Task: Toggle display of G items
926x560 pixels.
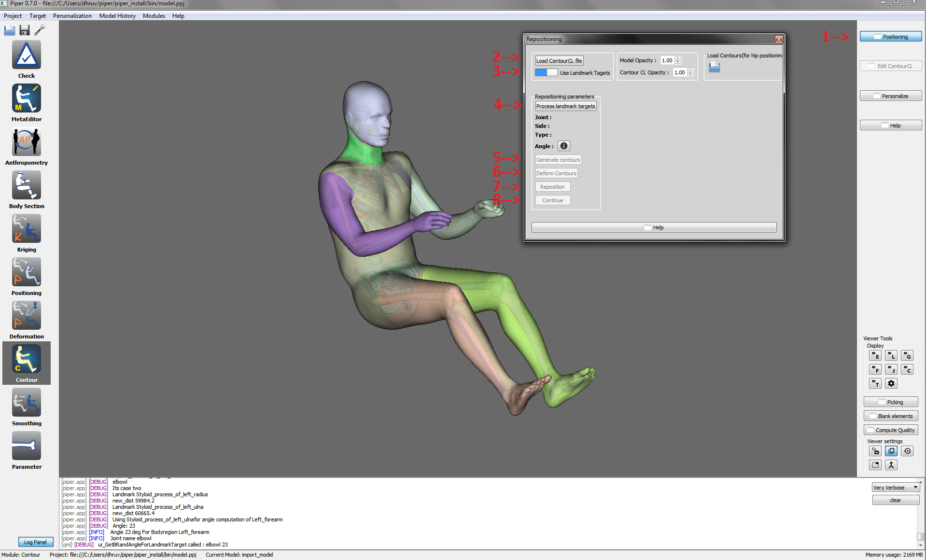Action: pos(907,356)
